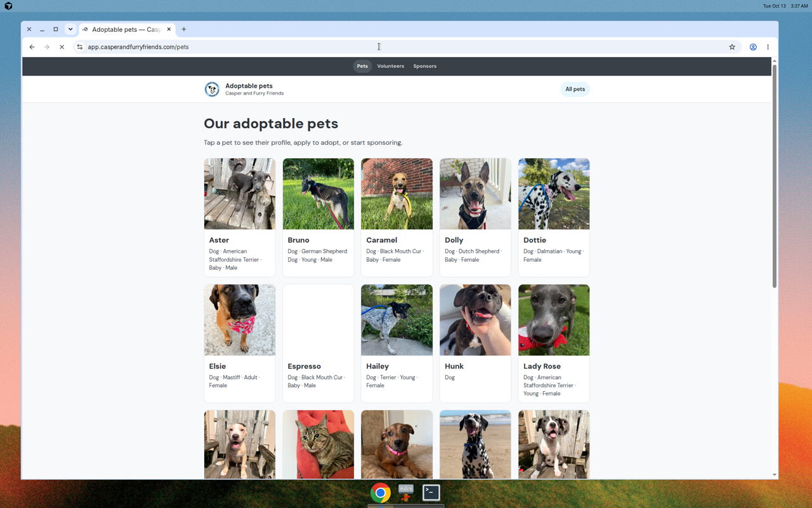Click the scroll down arrow

pyautogui.click(x=775, y=475)
